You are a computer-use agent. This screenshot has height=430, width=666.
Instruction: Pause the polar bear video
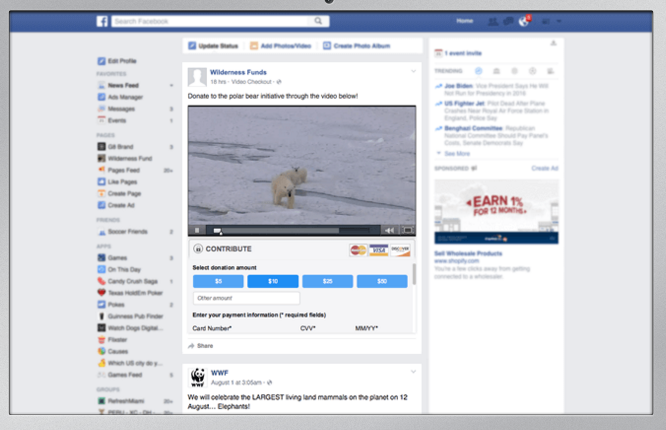[197, 230]
